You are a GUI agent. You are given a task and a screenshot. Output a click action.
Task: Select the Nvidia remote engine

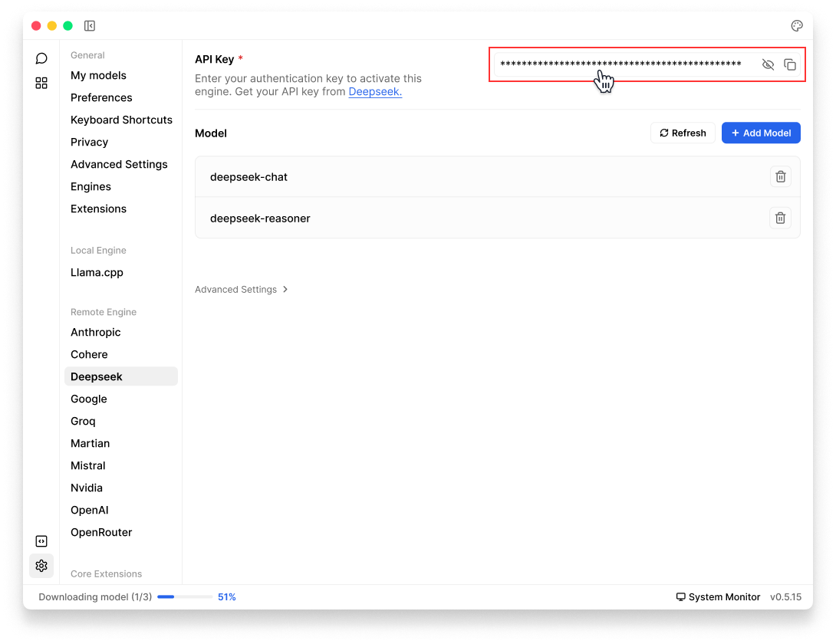pos(87,488)
